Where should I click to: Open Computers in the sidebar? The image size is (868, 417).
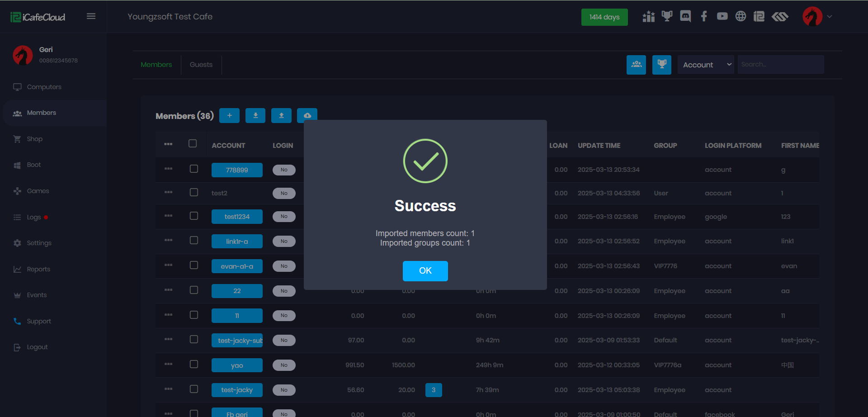44,87
